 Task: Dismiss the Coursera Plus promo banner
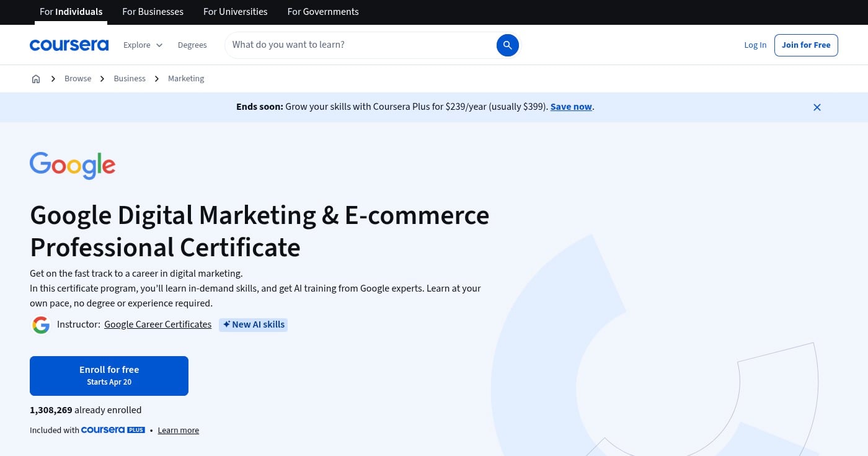click(817, 107)
